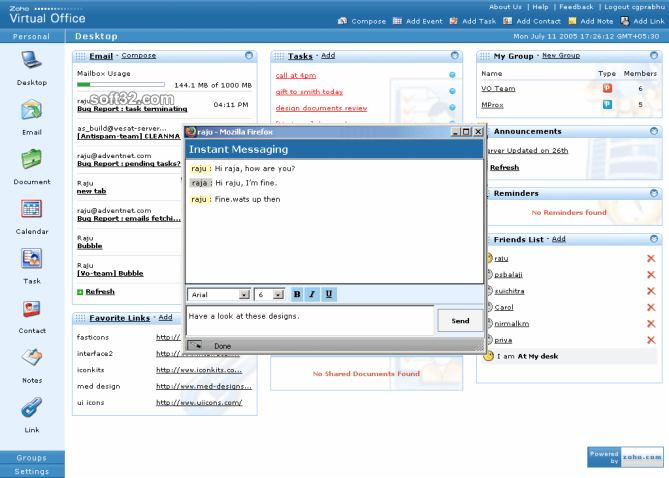Mark 'design documents review' status dot
This screenshot has height=478, width=669.
pos(452,108)
